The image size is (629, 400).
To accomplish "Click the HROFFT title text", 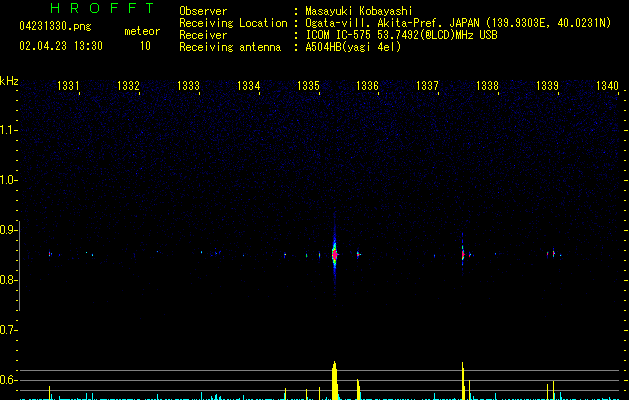I will pyautogui.click(x=102, y=8).
